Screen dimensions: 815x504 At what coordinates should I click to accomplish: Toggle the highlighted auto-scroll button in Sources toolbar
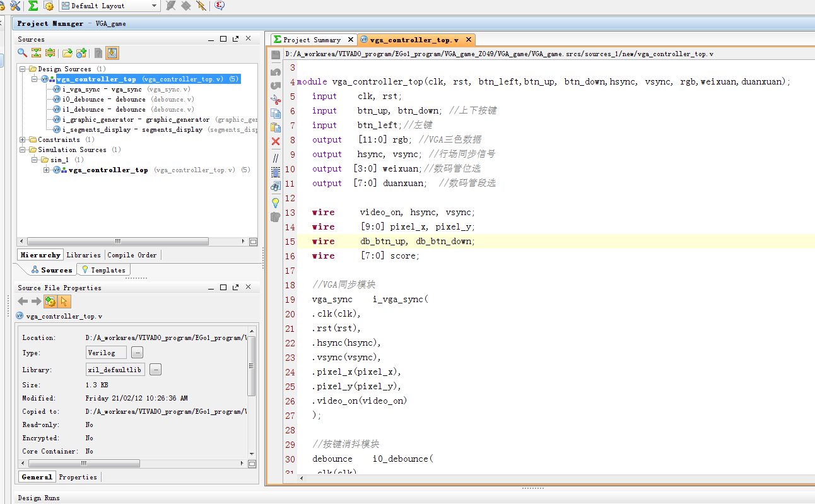point(112,53)
